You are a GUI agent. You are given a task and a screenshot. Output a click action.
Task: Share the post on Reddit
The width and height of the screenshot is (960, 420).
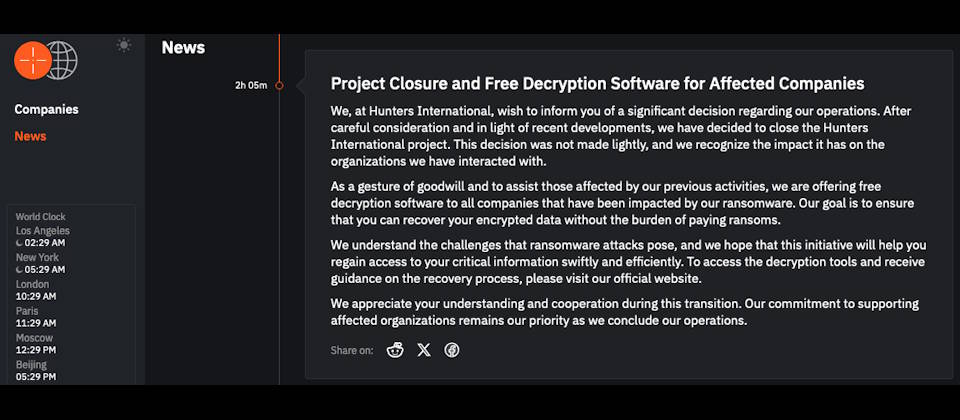click(396, 350)
